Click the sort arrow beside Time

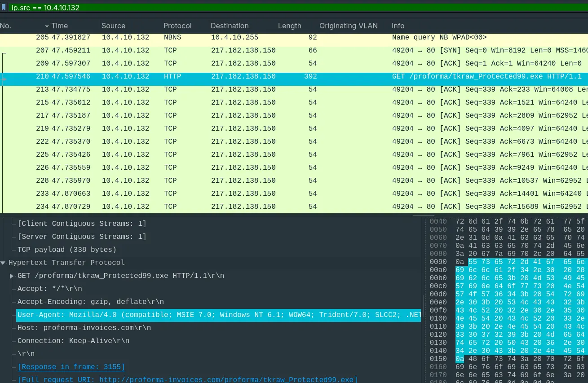pyautogui.click(x=47, y=26)
